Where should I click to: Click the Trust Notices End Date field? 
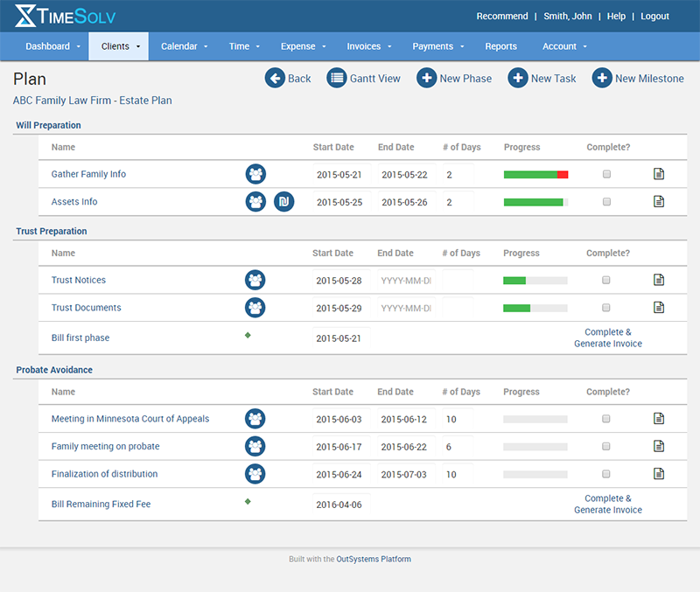[x=406, y=281]
